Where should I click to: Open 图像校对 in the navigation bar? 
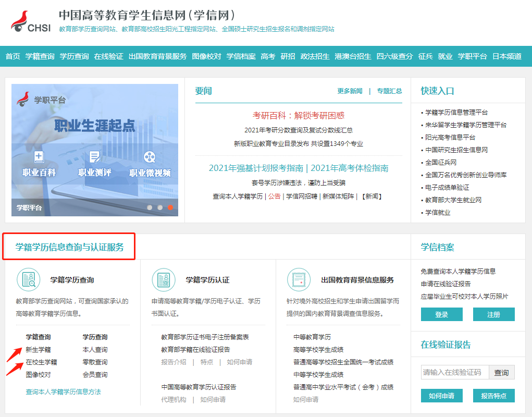[x=207, y=56]
